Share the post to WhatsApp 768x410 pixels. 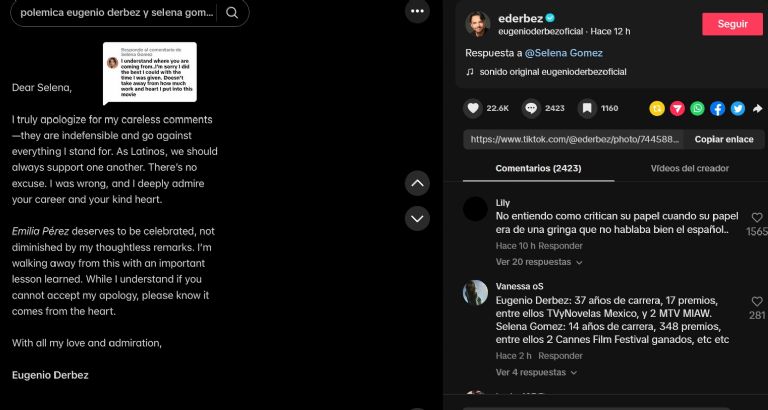coord(697,108)
